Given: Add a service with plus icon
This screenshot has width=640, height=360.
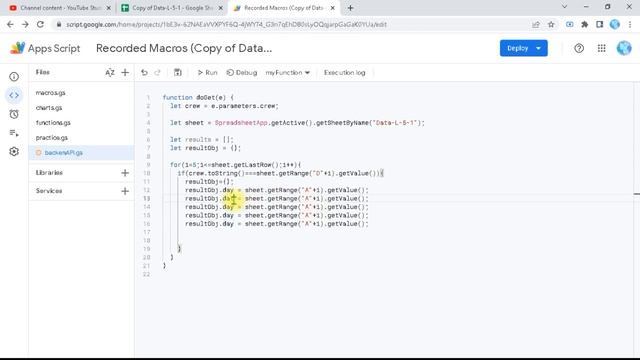Looking at the screenshot, I should 125,191.
